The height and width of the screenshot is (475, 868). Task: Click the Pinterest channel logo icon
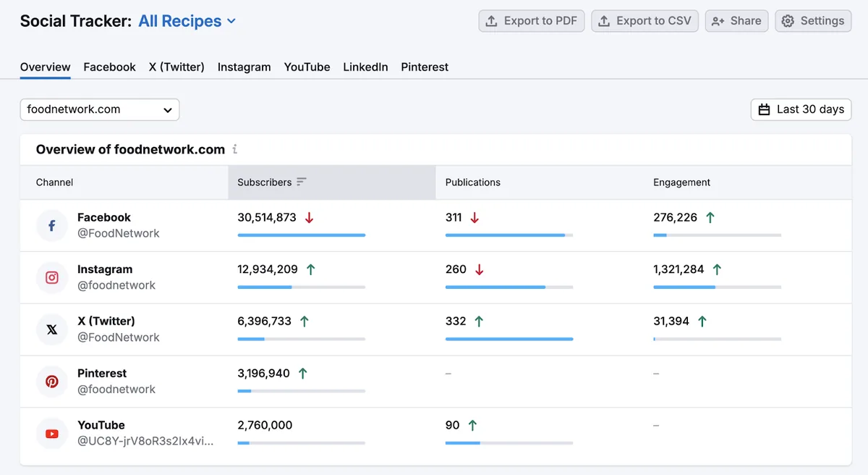pyautogui.click(x=52, y=382)
